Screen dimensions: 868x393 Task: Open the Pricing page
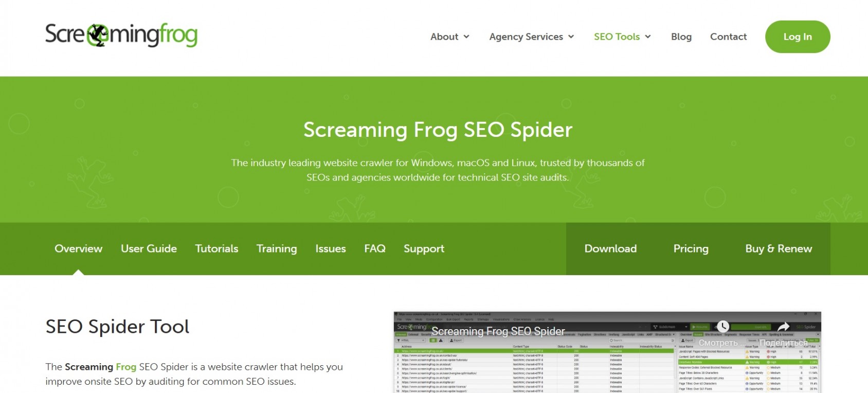pos(691,248)
